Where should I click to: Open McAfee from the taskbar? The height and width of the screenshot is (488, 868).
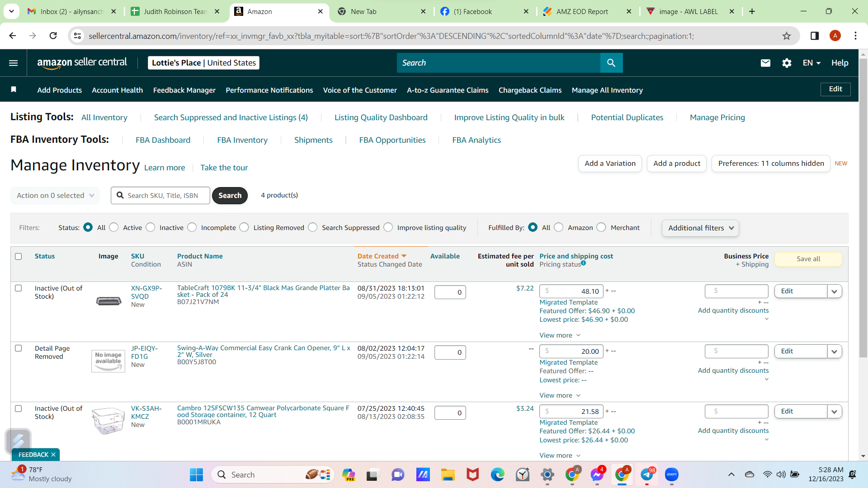472,474
